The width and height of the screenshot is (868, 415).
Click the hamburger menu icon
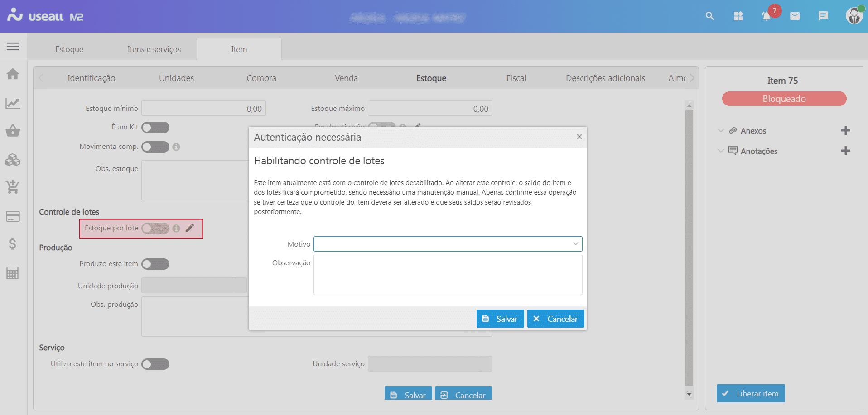coord(13,46)
